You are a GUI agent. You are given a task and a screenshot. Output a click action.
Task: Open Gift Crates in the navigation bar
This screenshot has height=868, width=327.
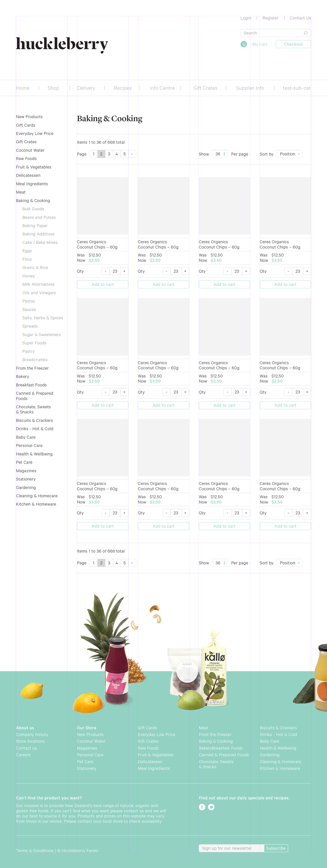tap(205, 88)
